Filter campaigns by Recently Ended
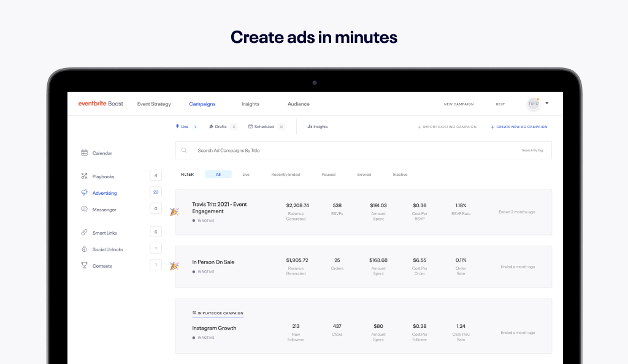 (x=286, y=175)
